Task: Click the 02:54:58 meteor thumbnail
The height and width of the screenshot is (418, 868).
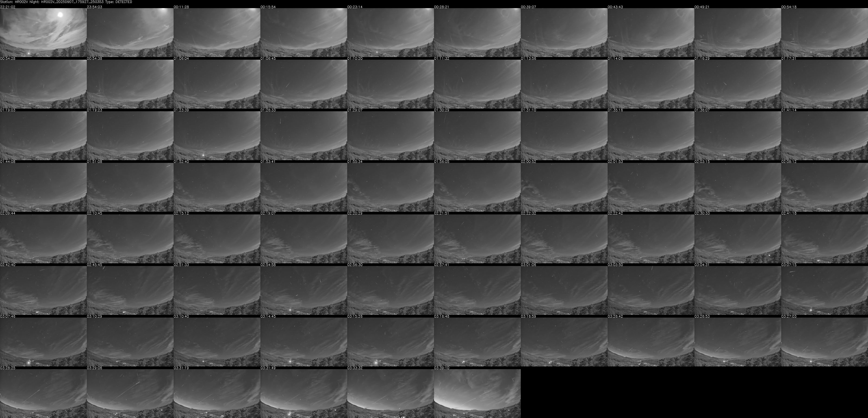Action: (304, 290)
